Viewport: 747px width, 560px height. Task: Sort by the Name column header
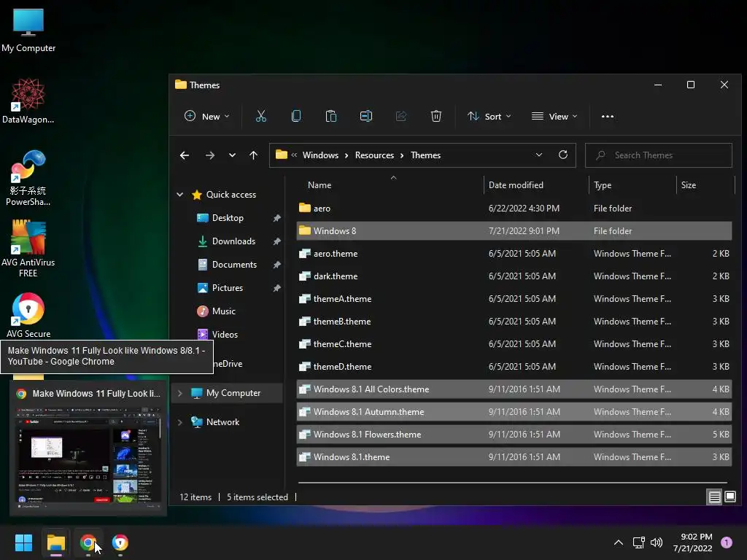[x=320, y=184]
